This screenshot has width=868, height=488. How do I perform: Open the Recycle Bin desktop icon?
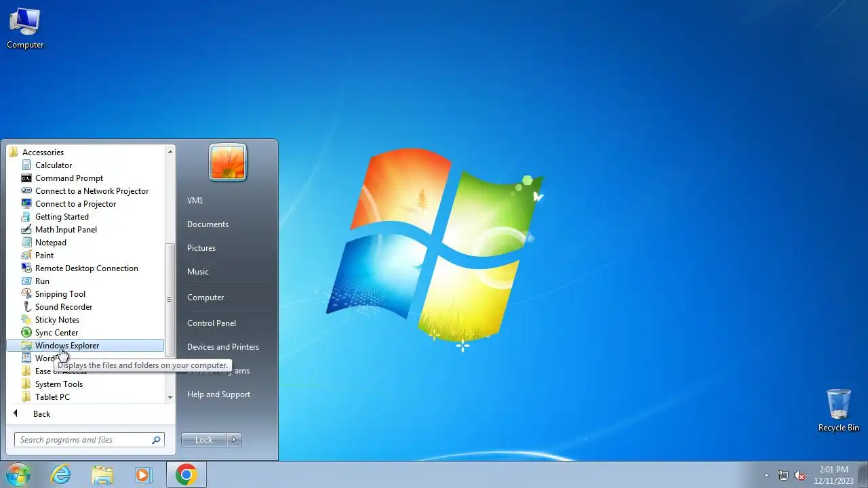(x=839, y=410)
